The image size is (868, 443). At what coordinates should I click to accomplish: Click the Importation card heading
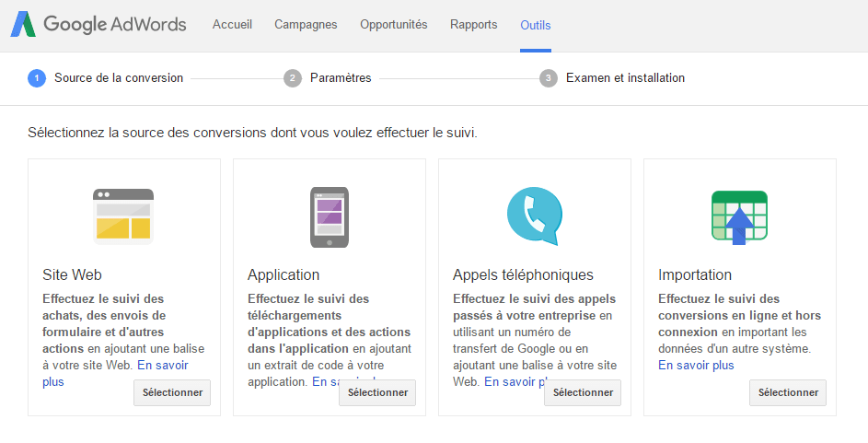pos(695,275)
